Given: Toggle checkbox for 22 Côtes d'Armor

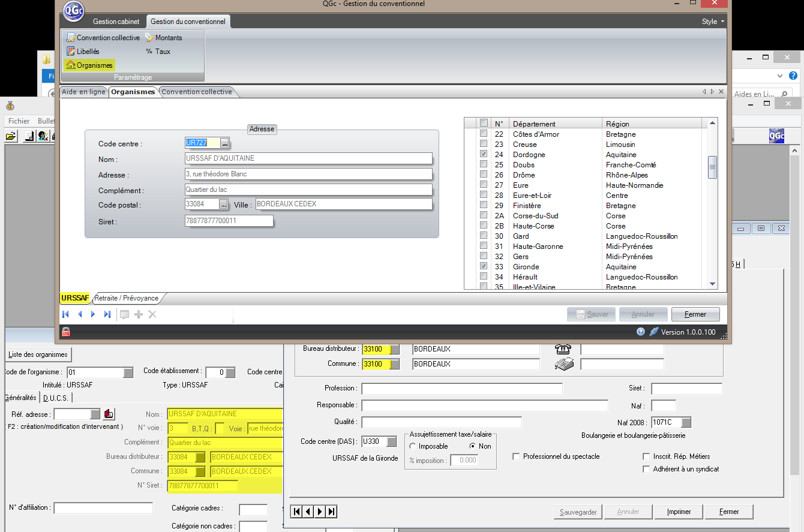Looking at the screenshot, I should click(x=484, y=134).
